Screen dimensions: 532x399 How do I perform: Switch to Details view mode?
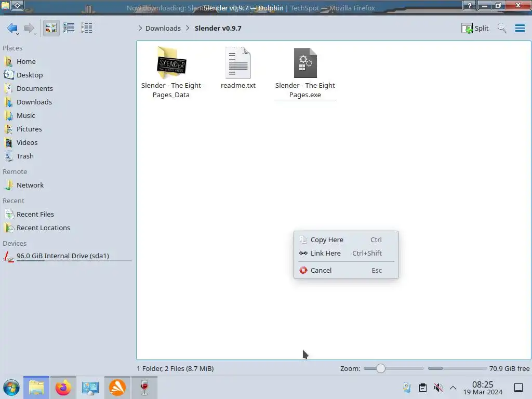[x=87, y=28]
